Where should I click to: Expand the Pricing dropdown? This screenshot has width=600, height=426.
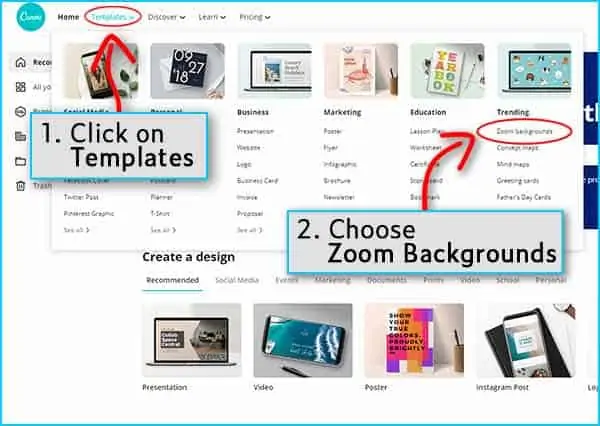click(255, 17)
